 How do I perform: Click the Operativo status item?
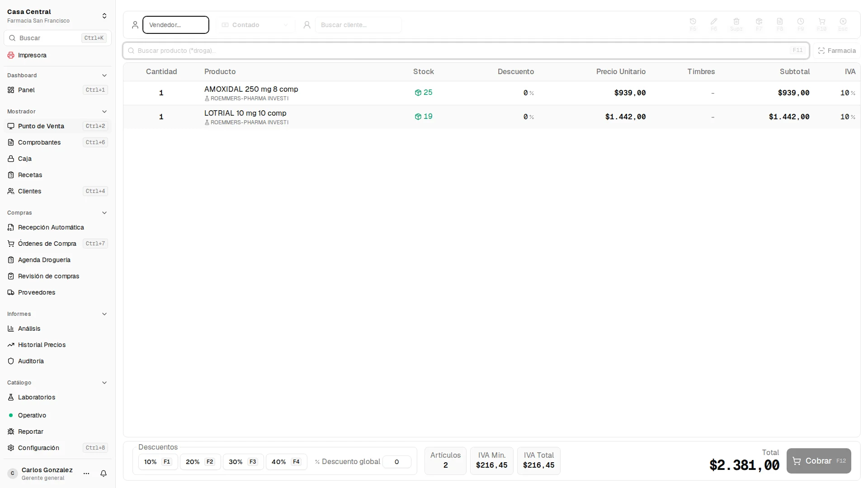click(57, 415)
